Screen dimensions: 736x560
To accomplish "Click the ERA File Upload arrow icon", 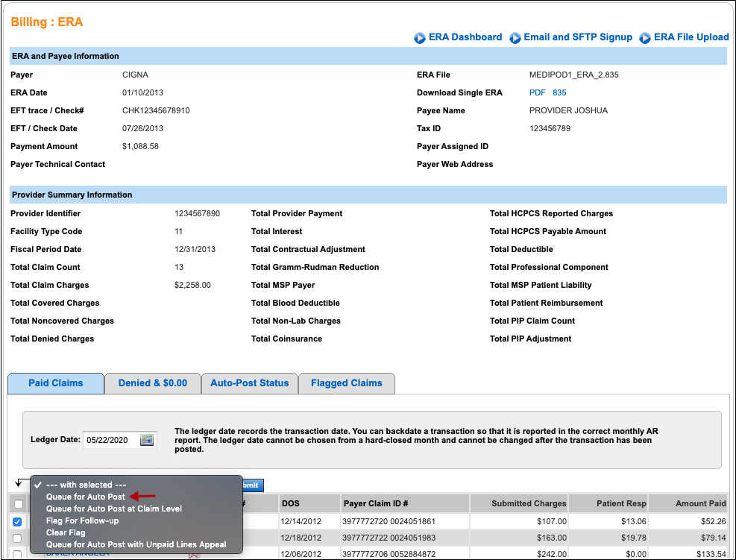I will [x=645, y=37].
